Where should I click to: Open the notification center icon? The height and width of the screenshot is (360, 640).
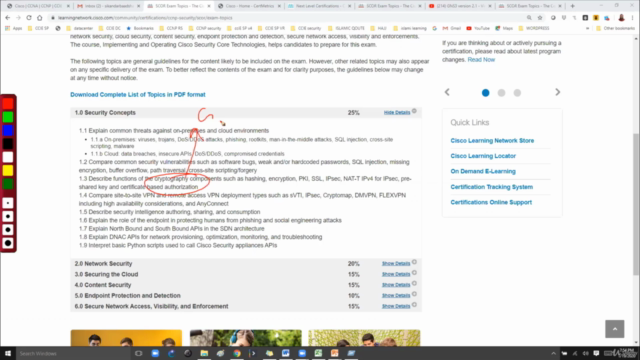point(596,353)
